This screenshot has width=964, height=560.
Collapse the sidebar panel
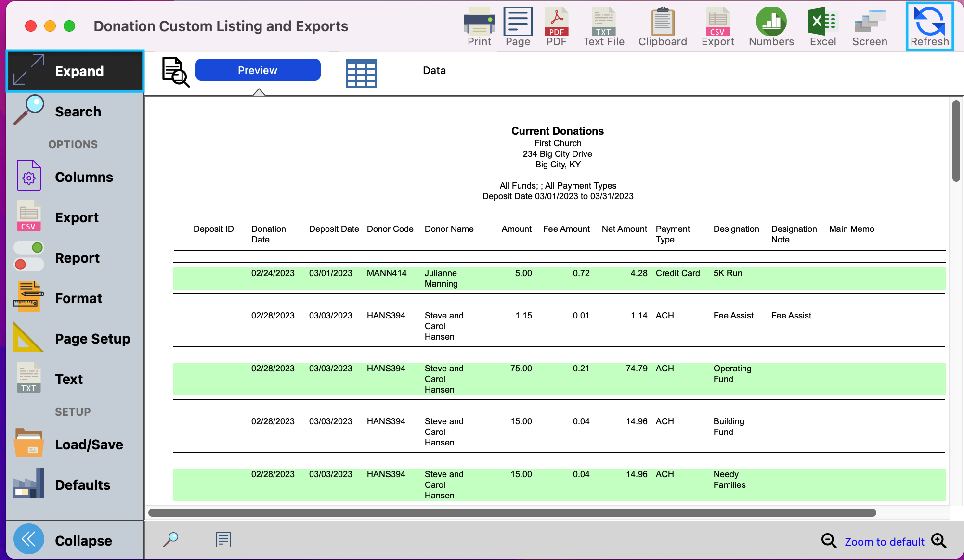[x=75, y=540]
